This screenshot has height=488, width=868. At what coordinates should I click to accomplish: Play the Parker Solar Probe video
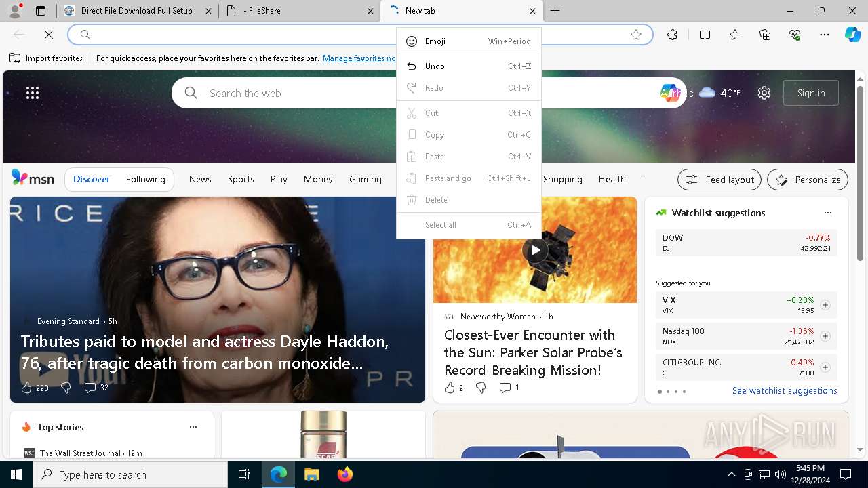(x=535, y=250)
